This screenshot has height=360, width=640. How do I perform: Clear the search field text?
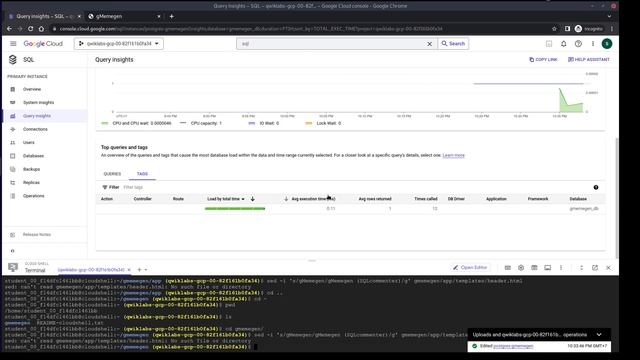(429, 44)
